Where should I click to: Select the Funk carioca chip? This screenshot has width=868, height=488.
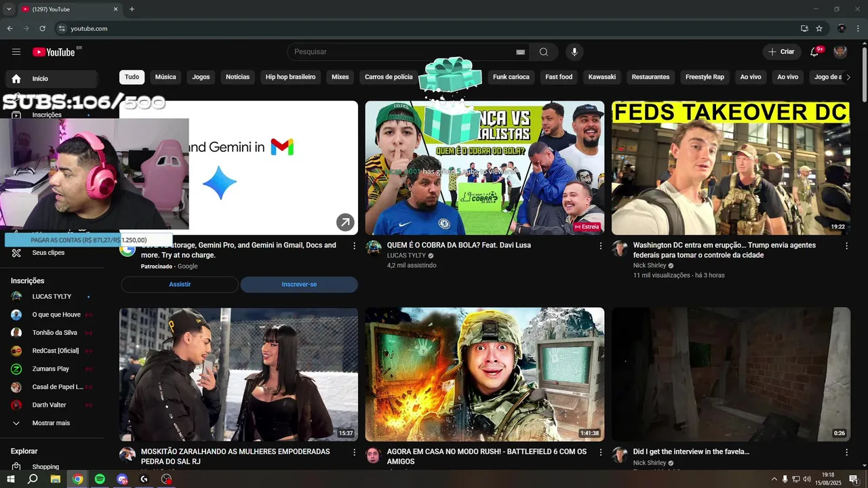[511, 77]
